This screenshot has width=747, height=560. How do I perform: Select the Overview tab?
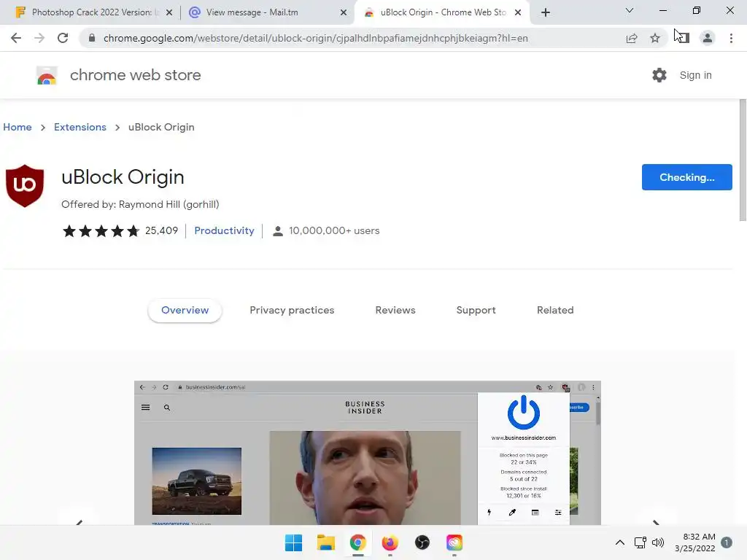(x=185, y=310)
